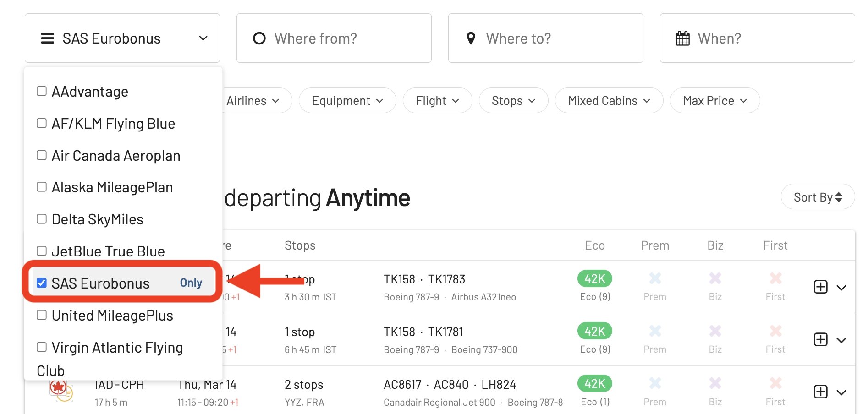Click the Thu, Mar 14 date for AC8617

coord(207,385)
